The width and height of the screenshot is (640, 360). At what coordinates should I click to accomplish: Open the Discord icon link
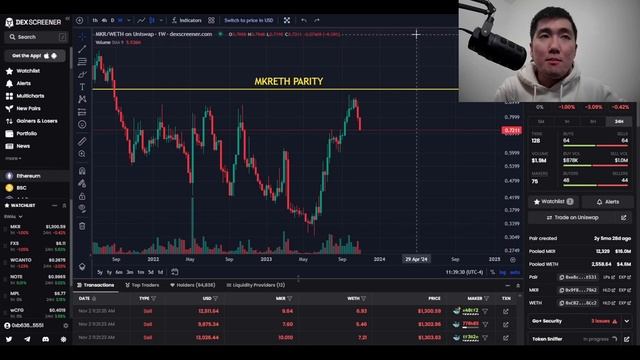click(x=45, y=339)
